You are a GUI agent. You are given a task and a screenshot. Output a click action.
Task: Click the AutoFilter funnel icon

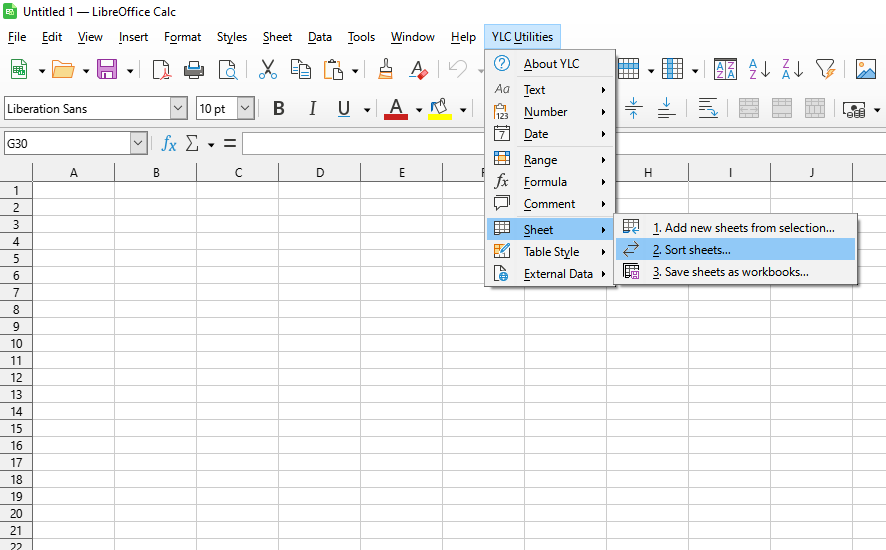(825, 69)
